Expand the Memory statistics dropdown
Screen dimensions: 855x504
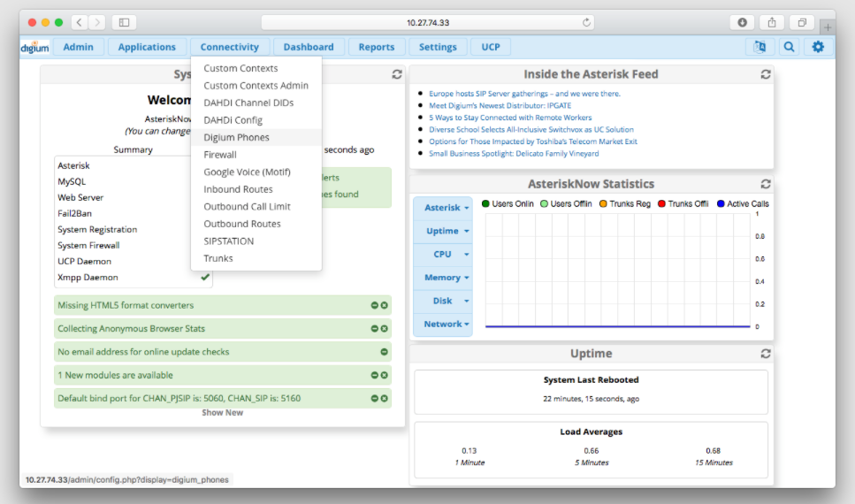point(443,278)
